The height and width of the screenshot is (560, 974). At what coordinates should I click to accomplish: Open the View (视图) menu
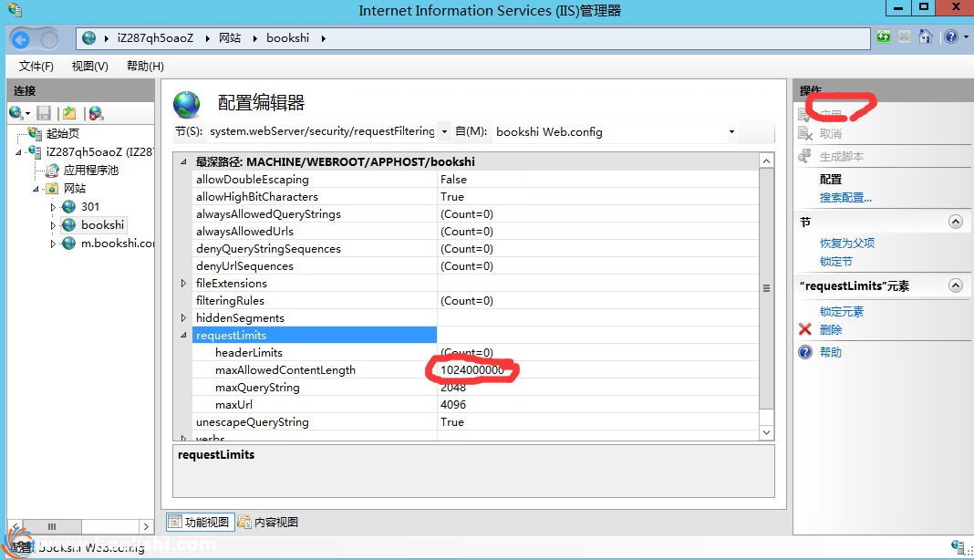pos(90,66)
